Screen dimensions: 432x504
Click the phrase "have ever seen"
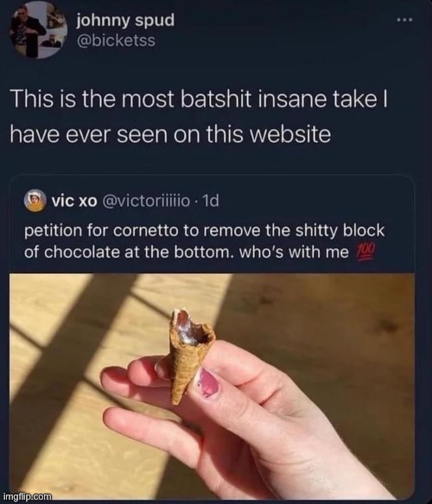pyautogui.click(x=89, y=134)
